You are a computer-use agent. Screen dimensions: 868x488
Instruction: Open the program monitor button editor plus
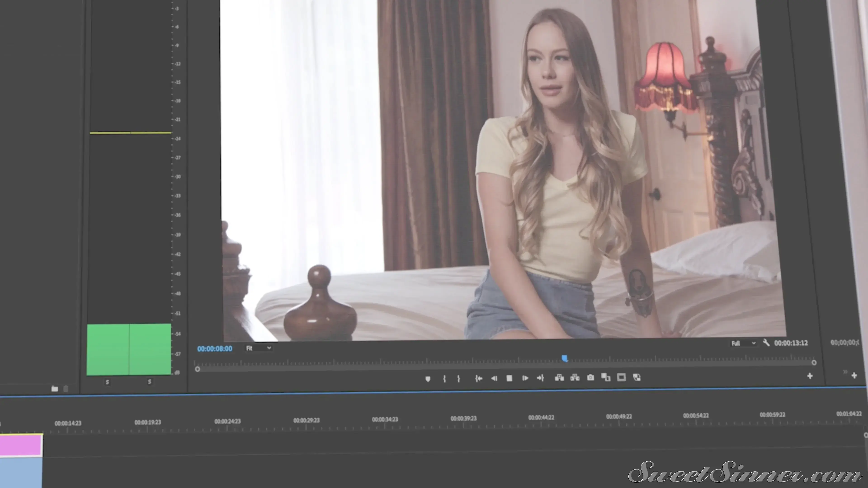810,376
